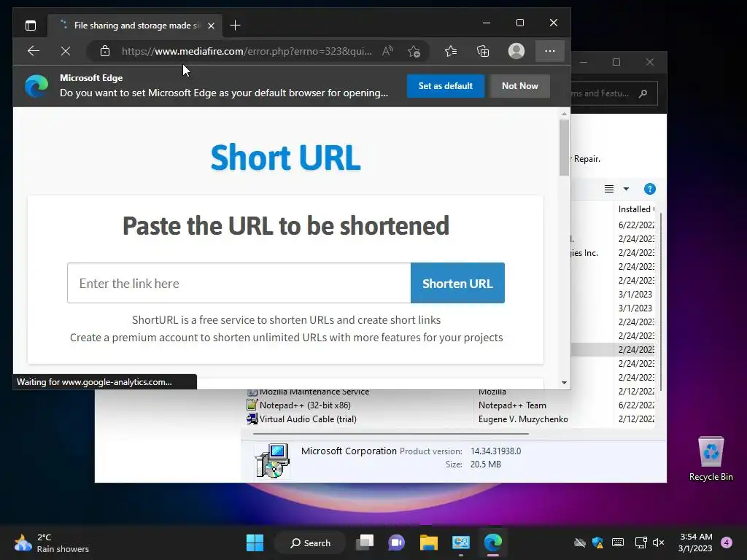Click the Edge page scrollbar thumb
The image size is (747, 560).
(564, 147)
